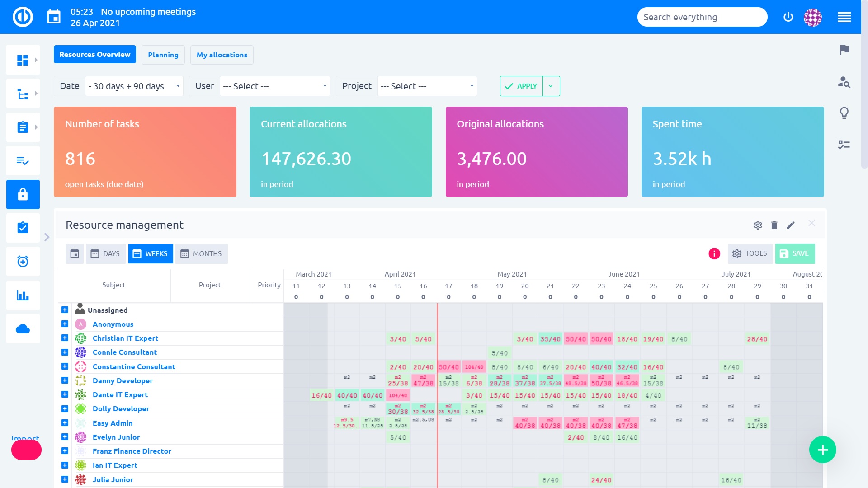Screen dimensions: 868x488
Task: Click the user search icon on right panel
Action: tap(845, 82)
